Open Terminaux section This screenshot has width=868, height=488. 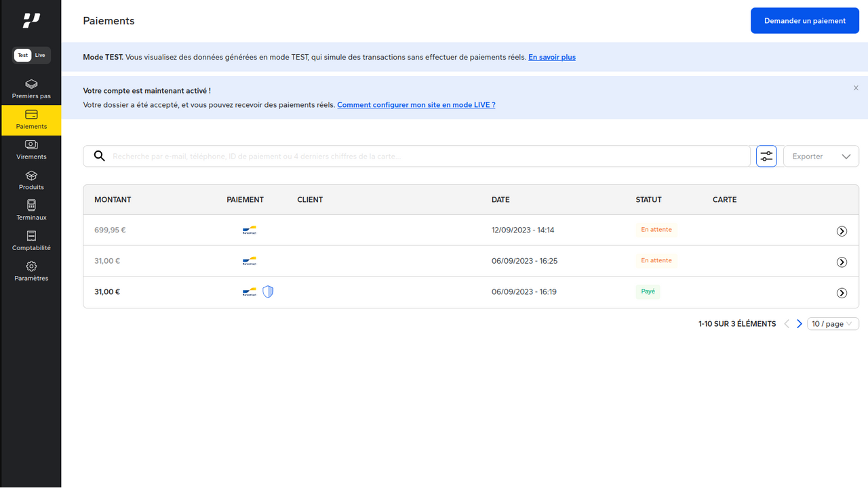click(31, 211)
